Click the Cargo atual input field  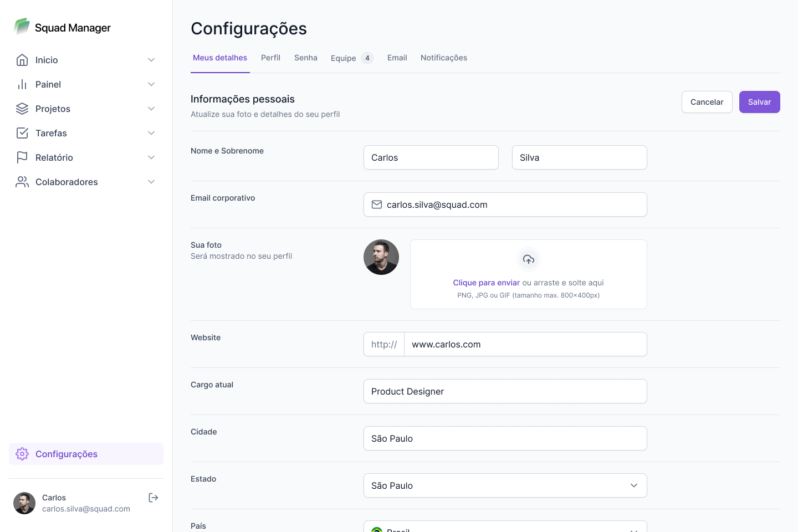pyautogui.click(x=505, y=391)
